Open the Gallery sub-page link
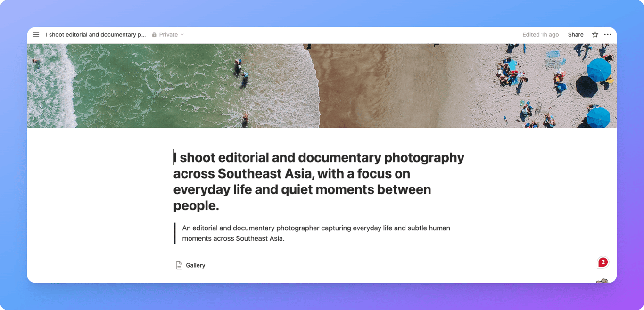 tap(195, 265)
